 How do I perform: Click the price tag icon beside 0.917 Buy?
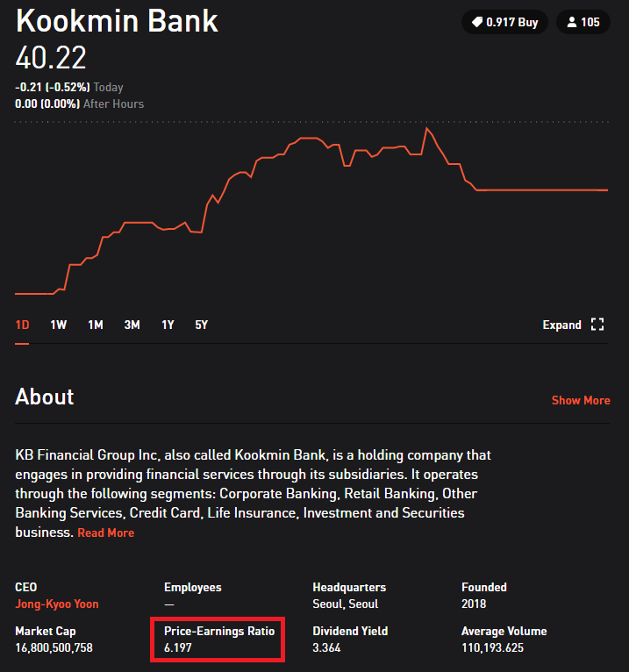point(477,22)
